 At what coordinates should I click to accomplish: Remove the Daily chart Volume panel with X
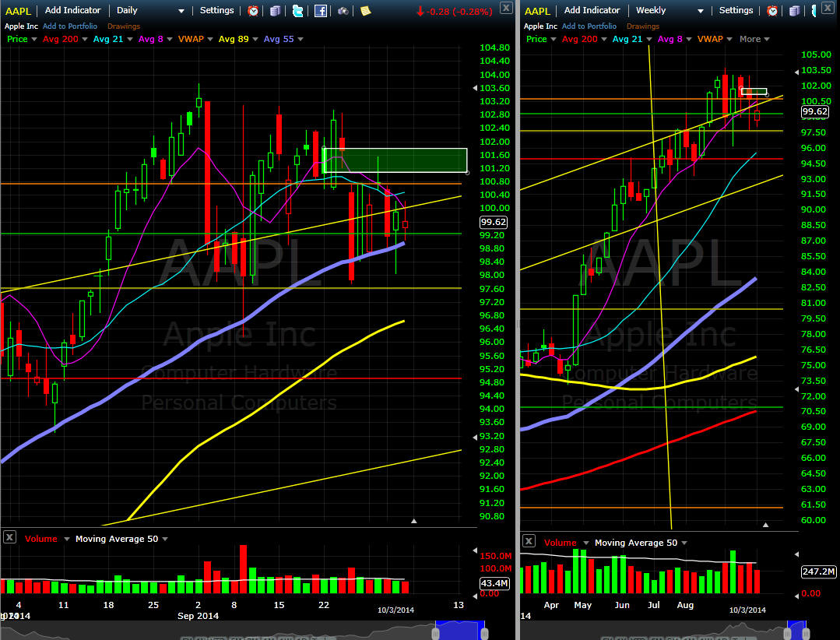pos(9,536)
